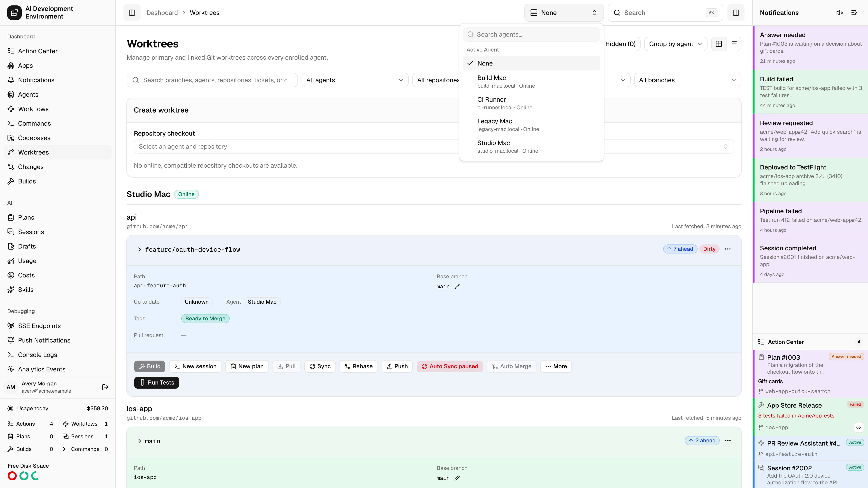Viewport: 868px width, 488px height.
Task: Toggle the left sidebar panel icon
Action: [132, 13]
